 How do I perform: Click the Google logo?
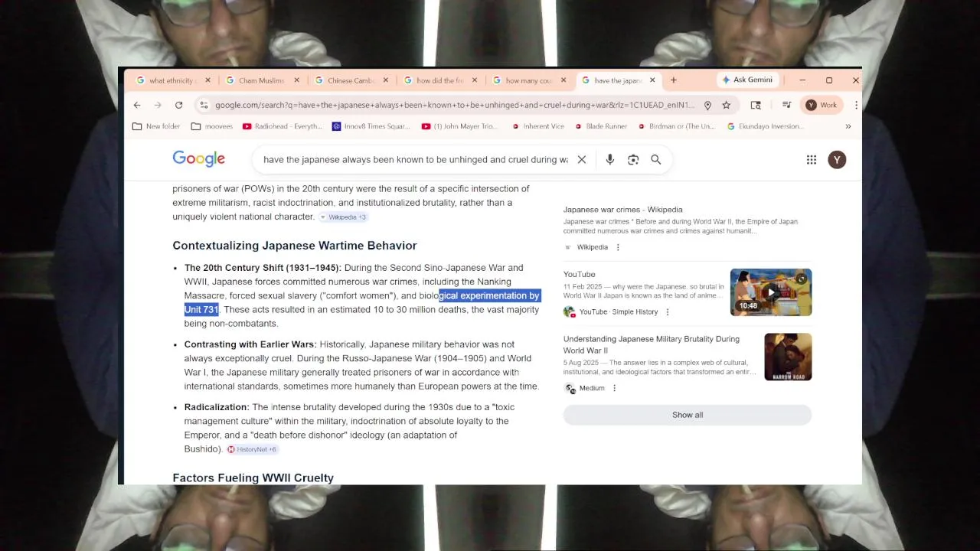tap(198, 159)
